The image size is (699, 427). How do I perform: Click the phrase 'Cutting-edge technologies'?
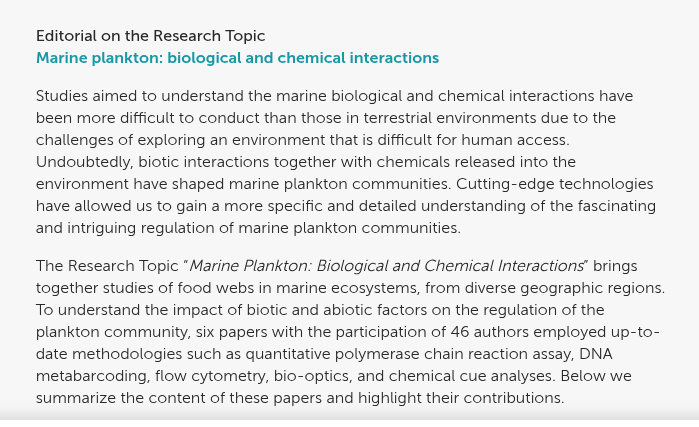click(x=555, y=184)
